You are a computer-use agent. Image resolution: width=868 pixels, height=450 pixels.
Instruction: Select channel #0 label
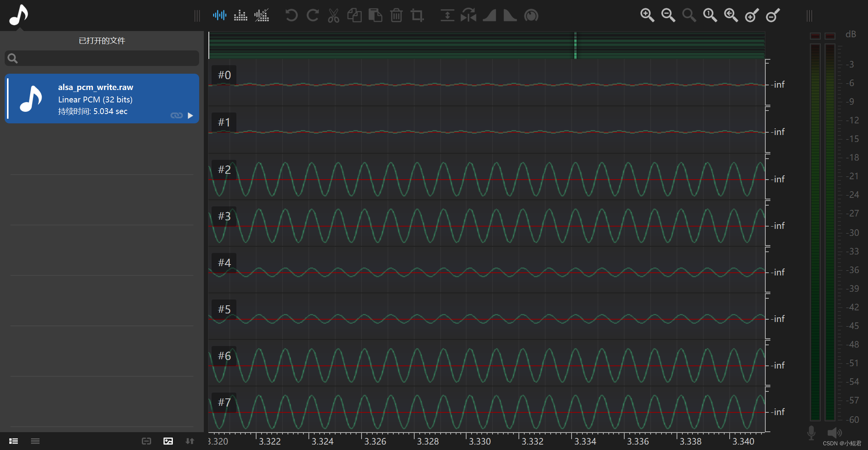pyautogui.click(x=224, y=75)
